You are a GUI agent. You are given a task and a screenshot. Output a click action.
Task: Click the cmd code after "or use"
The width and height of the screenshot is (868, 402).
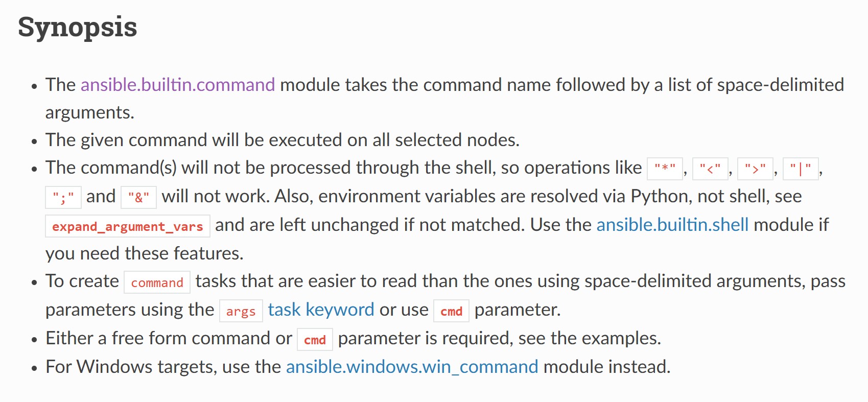pyautogui.click(x=451, y=311)
